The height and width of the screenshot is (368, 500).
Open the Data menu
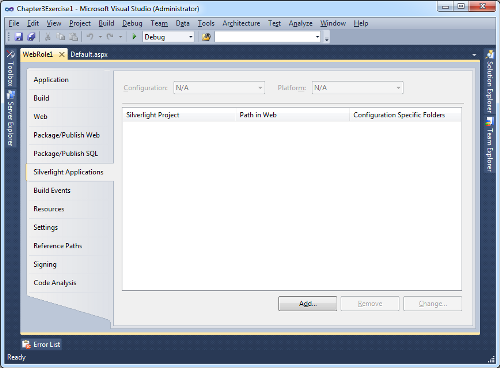click(183, 23)
